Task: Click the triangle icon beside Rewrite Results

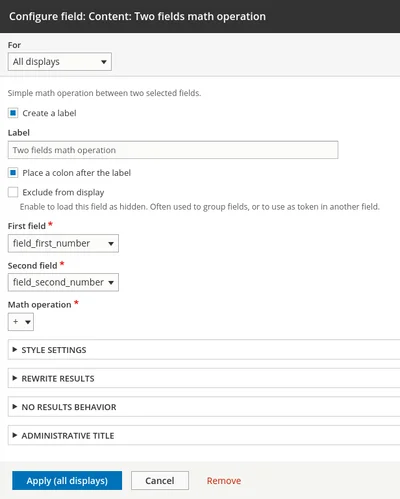Action: (15, 378)
